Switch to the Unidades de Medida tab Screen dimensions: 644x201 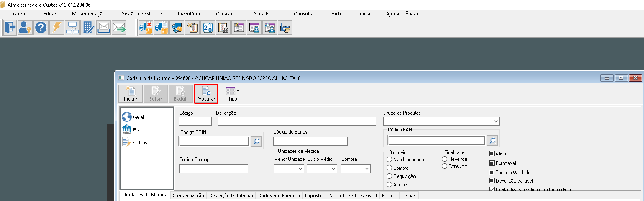145,195
